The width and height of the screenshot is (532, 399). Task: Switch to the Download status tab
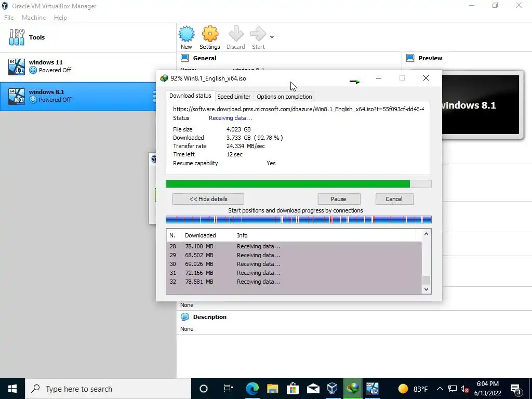click(x=190, y=96)
